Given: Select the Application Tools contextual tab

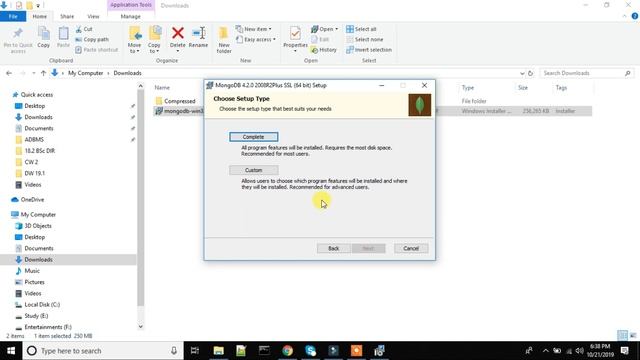Looking at the screenshot, I should click(131, 5).
